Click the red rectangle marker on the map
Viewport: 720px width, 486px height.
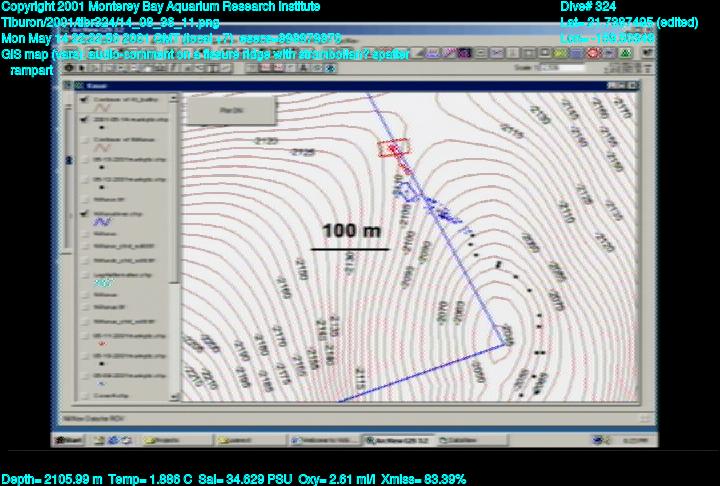[x=394, y=148]
